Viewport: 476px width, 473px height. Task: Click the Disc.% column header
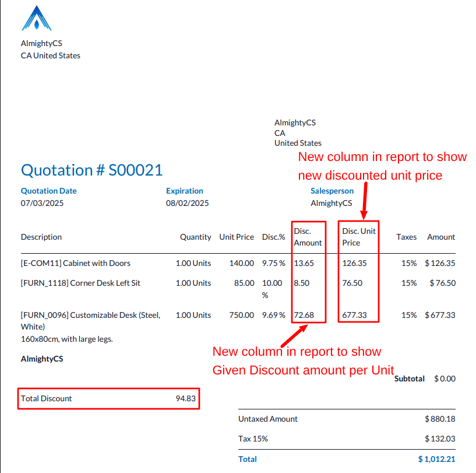[273, 237]
